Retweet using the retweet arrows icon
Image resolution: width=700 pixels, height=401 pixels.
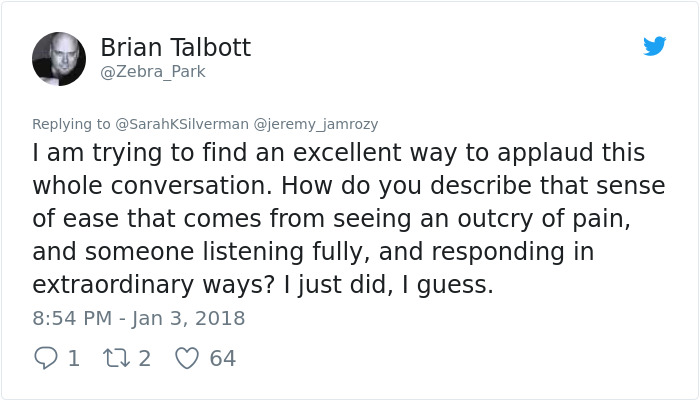(116, 358)
